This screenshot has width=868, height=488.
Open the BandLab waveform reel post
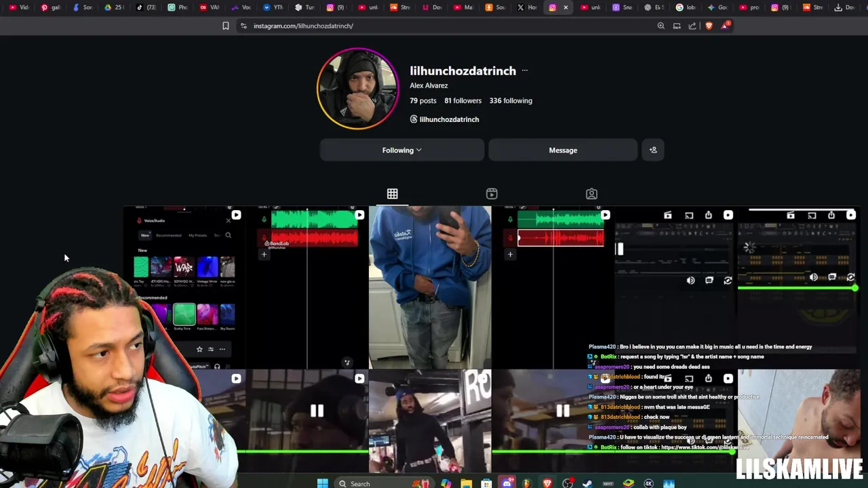pyautogui.click(x=307, y=287)
